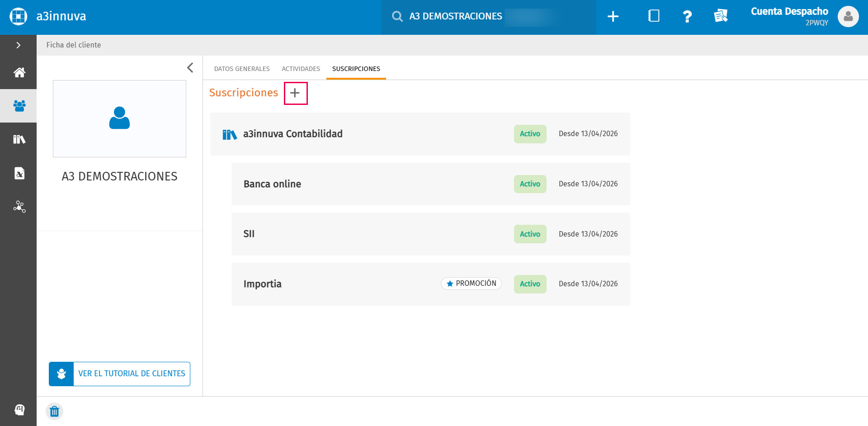Viewport: 868px width, 426px height.
Task: Click the date of a3innuva Contabilidad row
Action: [588, 134]
